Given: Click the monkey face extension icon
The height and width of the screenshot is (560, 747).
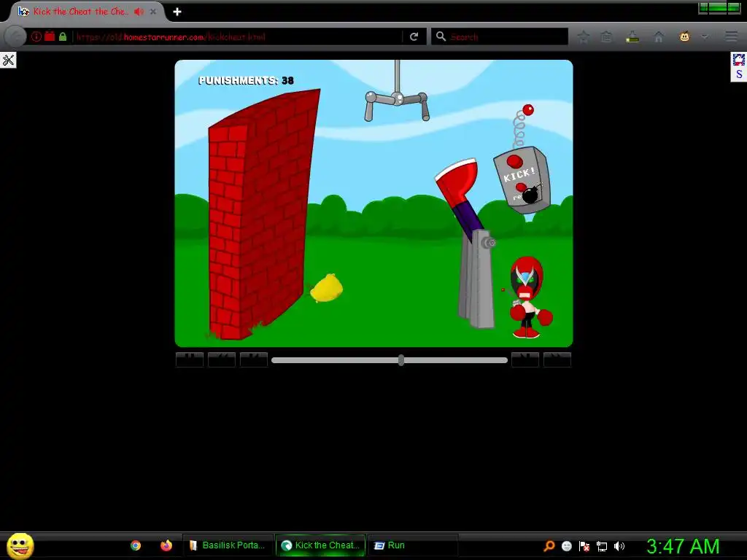Looking at the screenshot, I should pyautogui.click(x=684, y=36).
